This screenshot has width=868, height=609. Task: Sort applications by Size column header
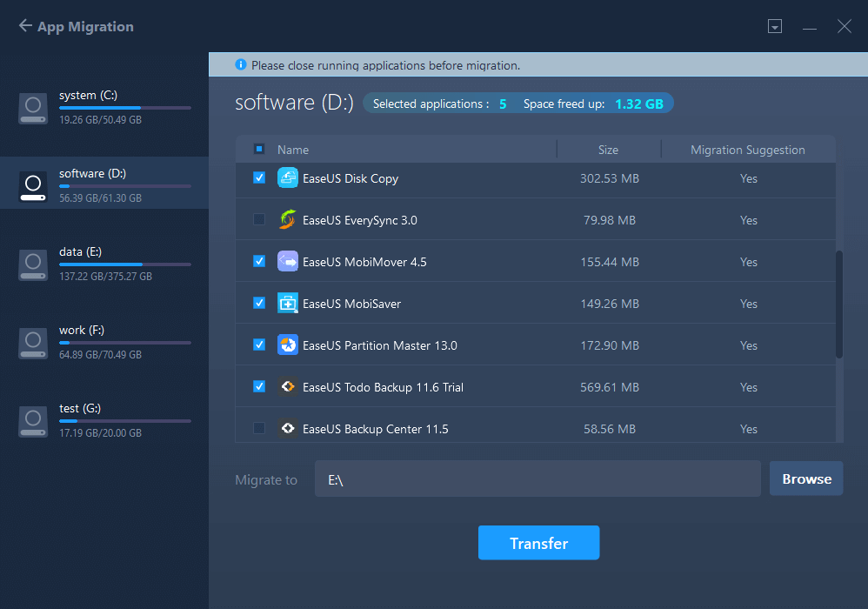pyautogui.click(x=608, y=150)
